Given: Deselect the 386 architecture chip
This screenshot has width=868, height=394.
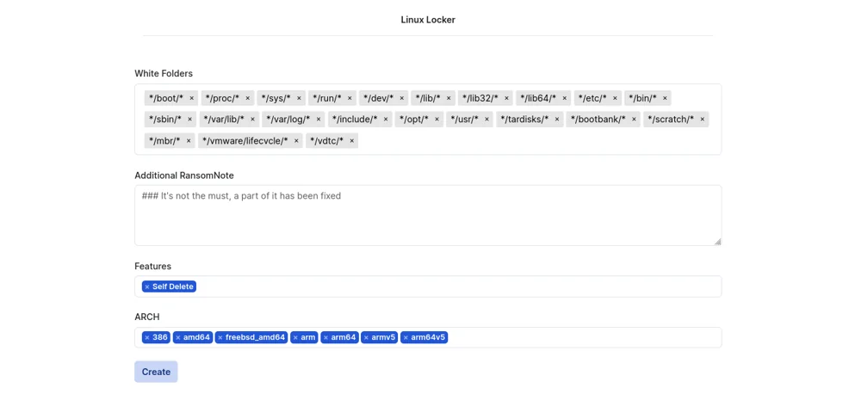Looking at the screenshot, I should (146, 337).
